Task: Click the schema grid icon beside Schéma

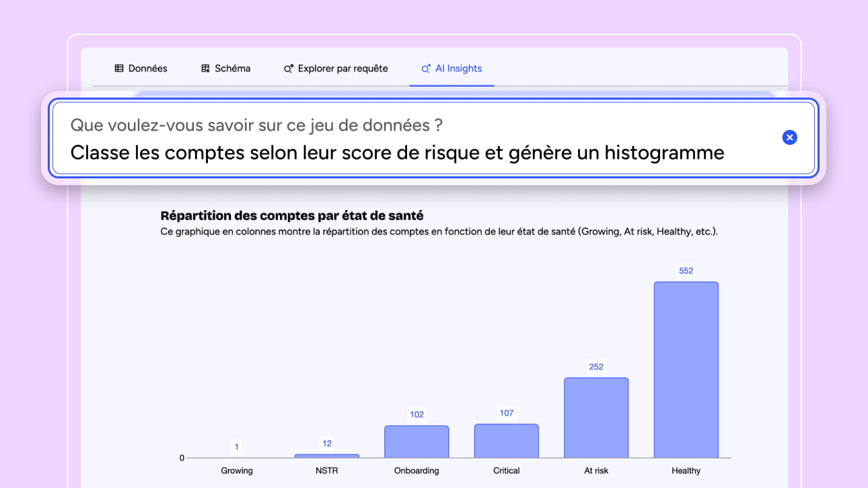Action: pyautogui.click(x=206, y=69)
